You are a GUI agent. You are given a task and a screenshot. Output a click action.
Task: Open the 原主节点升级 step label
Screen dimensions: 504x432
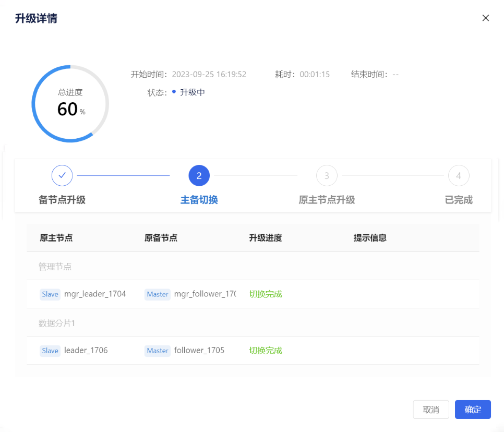click(x=327, y=200)
